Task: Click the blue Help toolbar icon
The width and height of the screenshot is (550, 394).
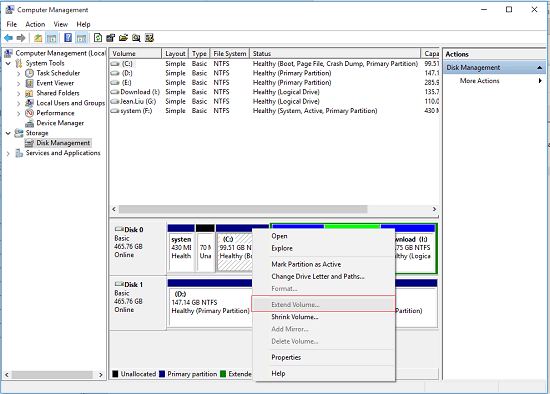Action: point(68,38)
